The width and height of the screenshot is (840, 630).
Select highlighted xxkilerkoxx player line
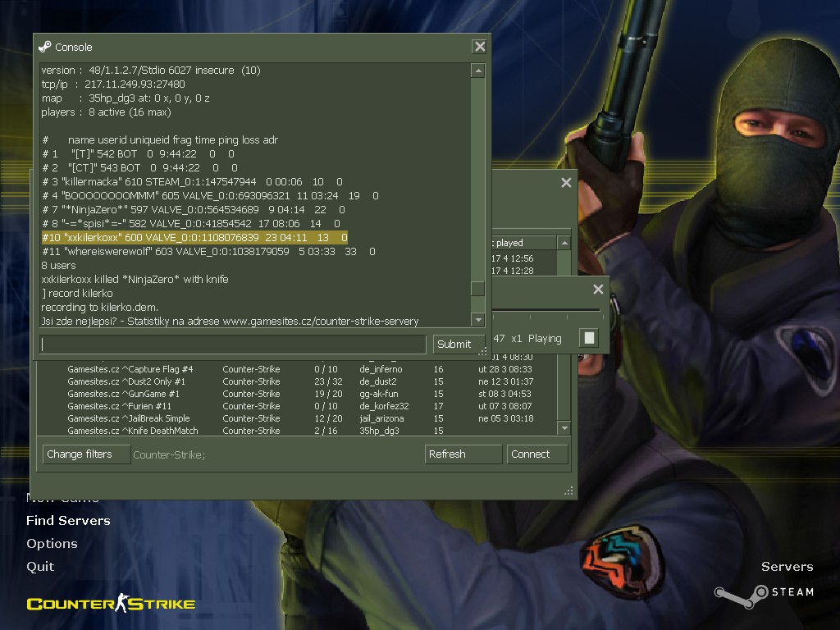(195, 237)
